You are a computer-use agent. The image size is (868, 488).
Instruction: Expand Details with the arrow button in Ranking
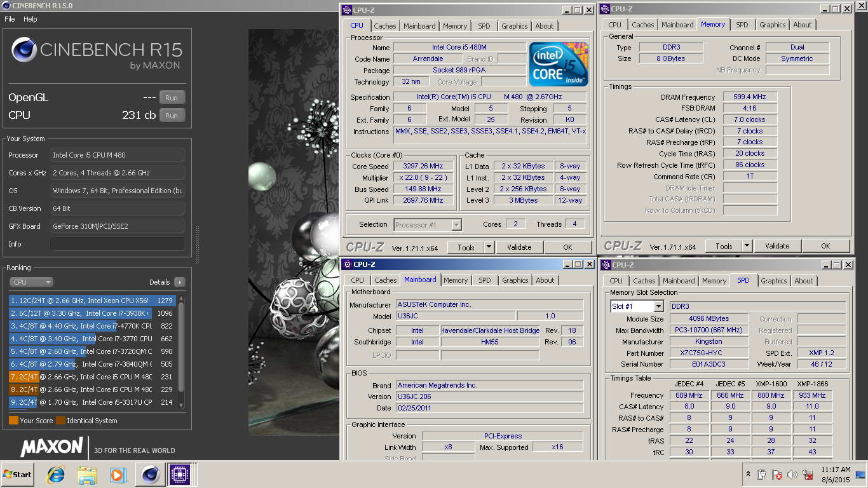(179, 282)
